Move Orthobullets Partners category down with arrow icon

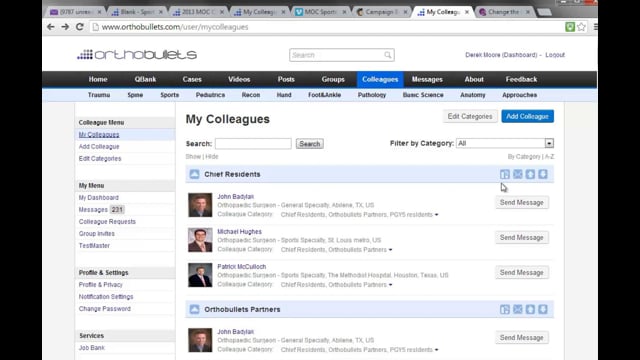(543, 309)
